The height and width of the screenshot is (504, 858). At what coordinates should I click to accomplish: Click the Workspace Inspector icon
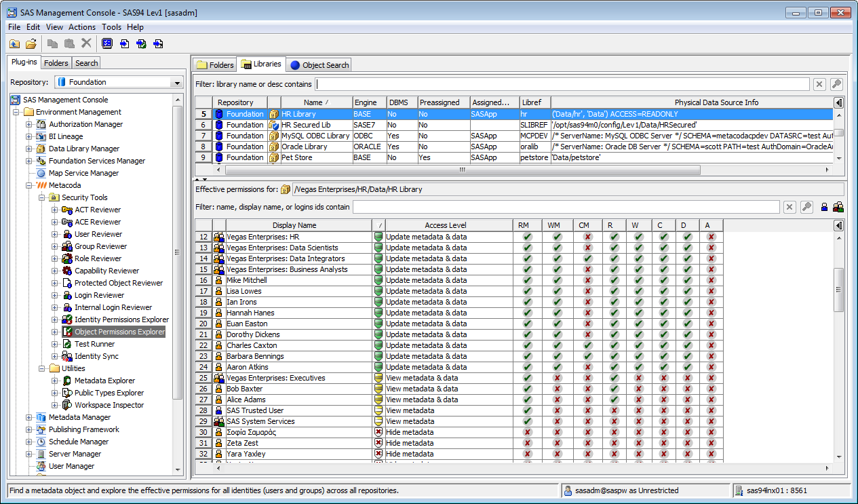[67, 405]
